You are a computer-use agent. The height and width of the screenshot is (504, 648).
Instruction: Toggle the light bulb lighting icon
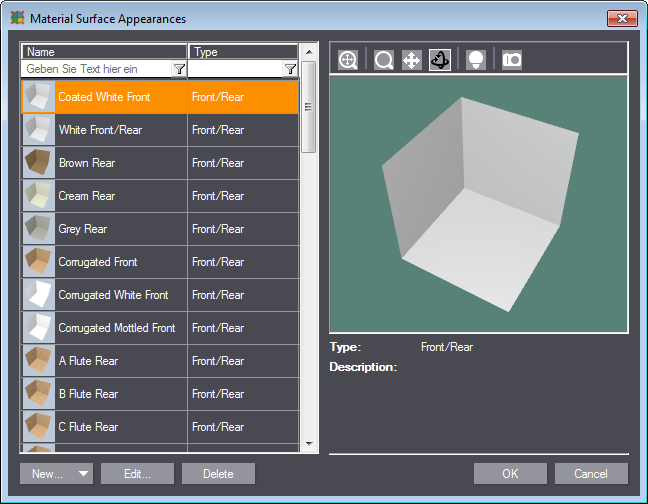pyautogui.click(x=476, y=60)
